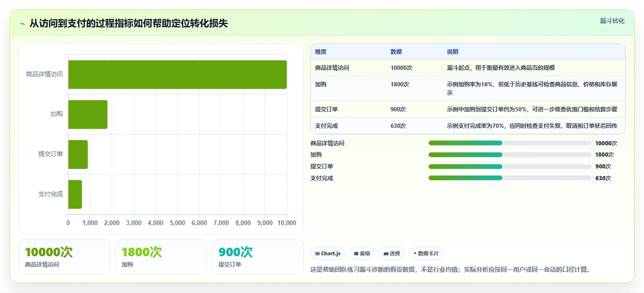Open the 900次 提交订单 stat card
Viewport: 644px width, 293px height.
click(258, 257)
